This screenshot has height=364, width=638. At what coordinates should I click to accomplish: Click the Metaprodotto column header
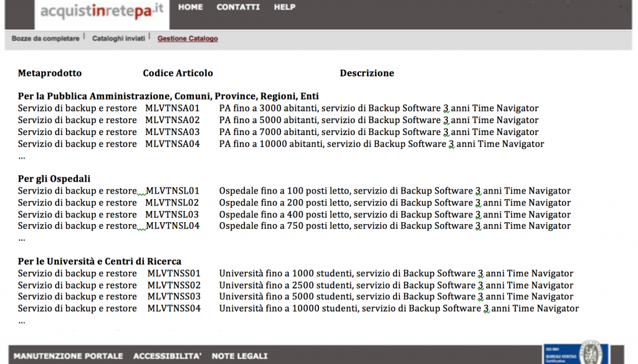[50, 73]
